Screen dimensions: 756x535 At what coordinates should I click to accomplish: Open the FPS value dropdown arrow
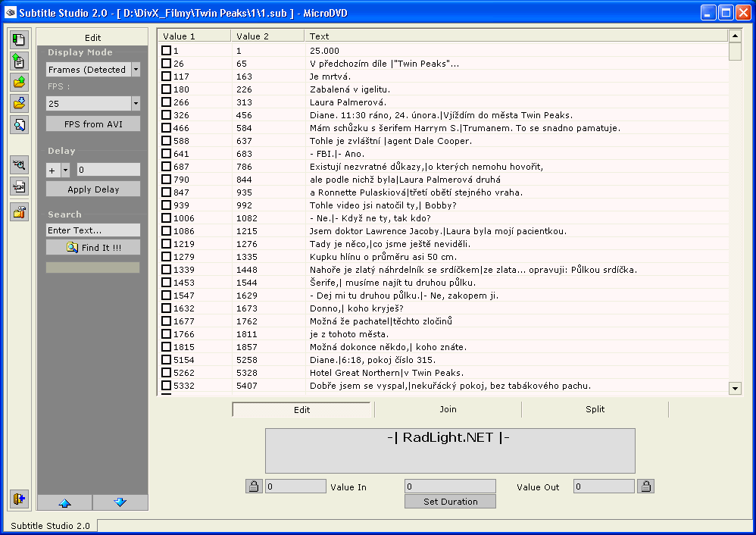tap(136, 103)
